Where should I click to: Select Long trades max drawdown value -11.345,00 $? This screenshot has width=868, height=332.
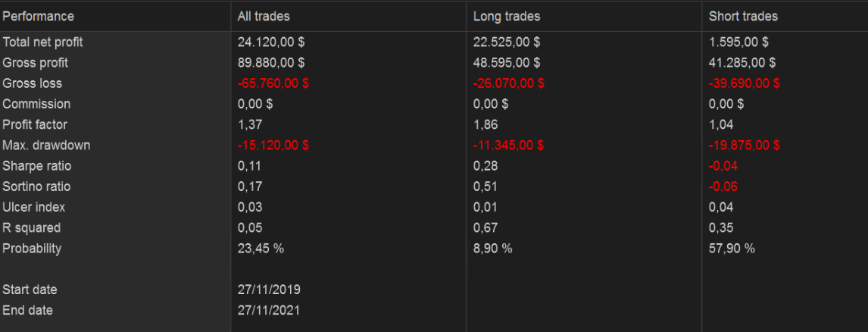tap(508, 145)
